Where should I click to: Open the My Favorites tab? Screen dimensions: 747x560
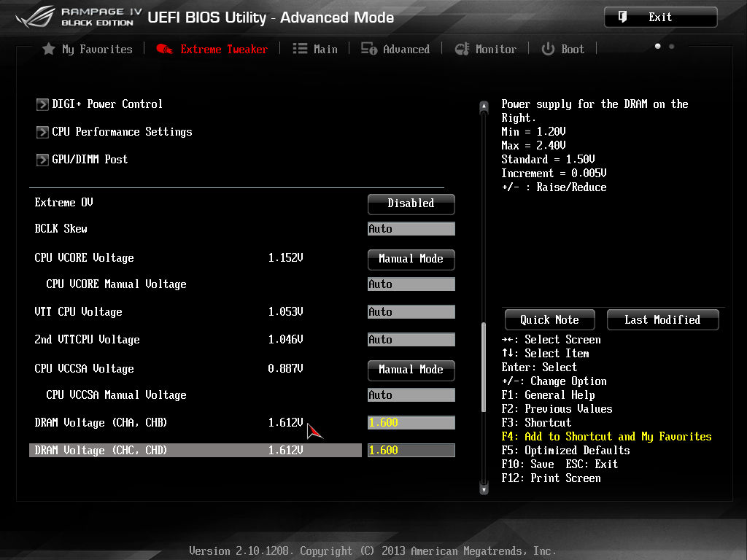[x=88, y=49]
